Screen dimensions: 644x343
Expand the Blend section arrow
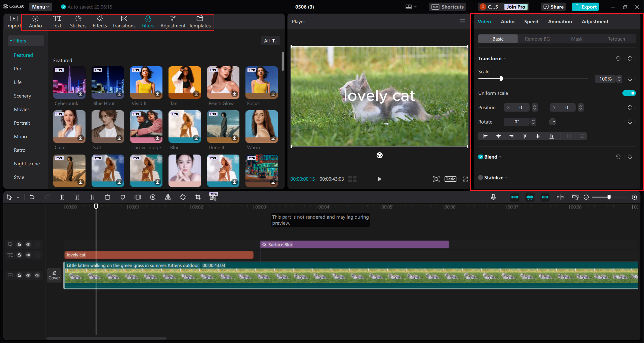pyautogui.click(x=501, y=157)
